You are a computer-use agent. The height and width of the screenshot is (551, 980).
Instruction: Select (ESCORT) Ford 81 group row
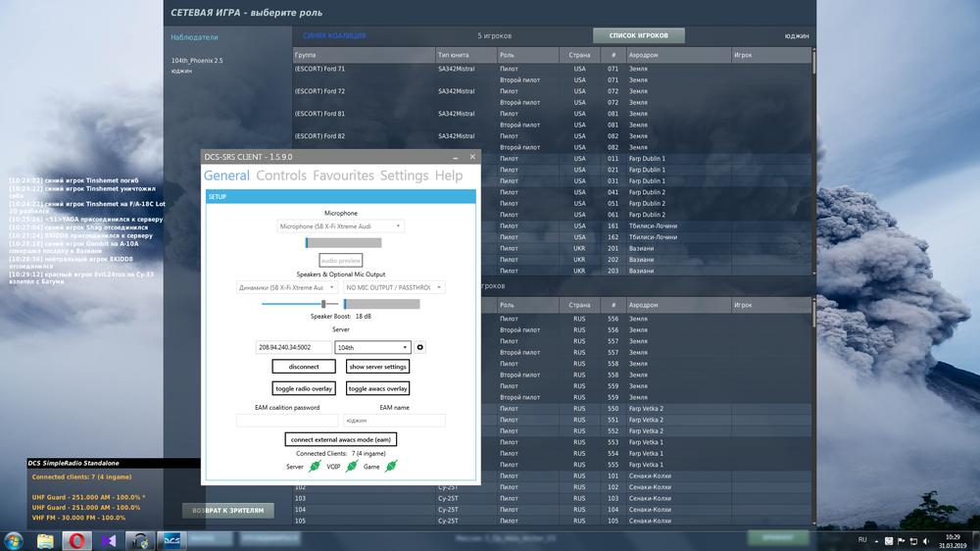pos(552,114)
